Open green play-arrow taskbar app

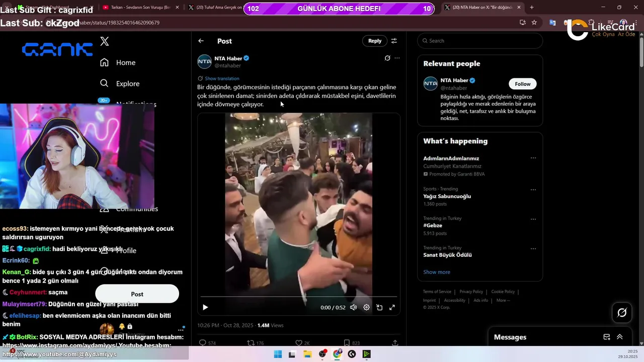[367, 354]
